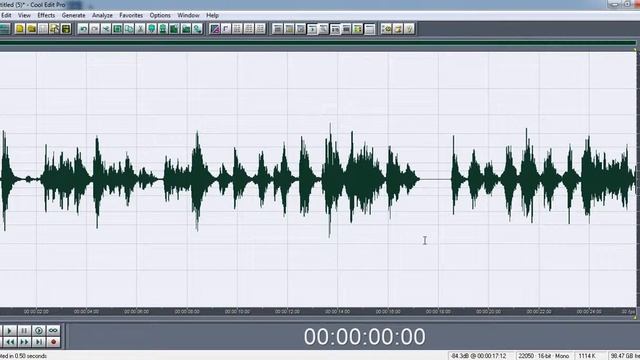Viewport: 640px width, 360px height.
Task: Open the Generate menu
Action: 73,15
